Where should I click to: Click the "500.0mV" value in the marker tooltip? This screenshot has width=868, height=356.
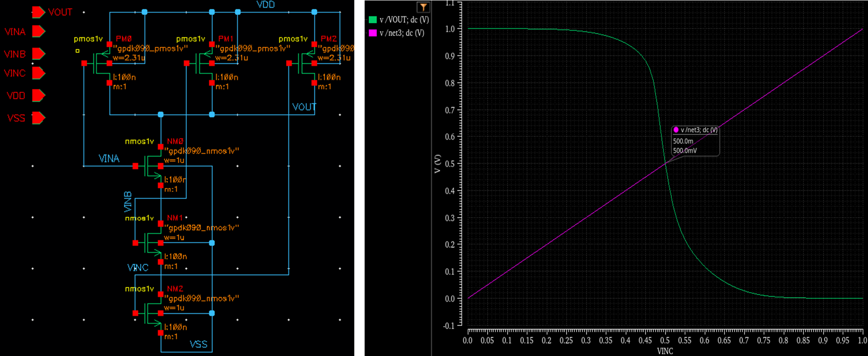(685, 151)
